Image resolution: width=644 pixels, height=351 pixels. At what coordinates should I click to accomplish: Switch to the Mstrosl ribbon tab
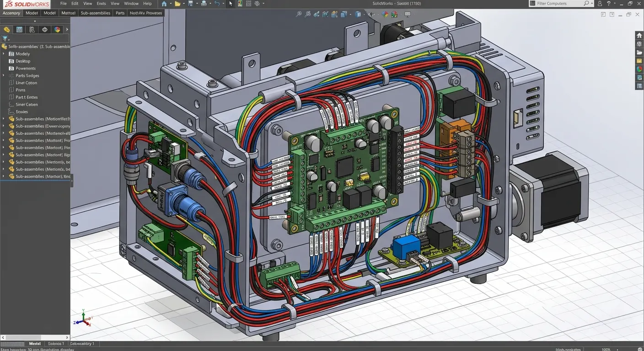point(68,13)
